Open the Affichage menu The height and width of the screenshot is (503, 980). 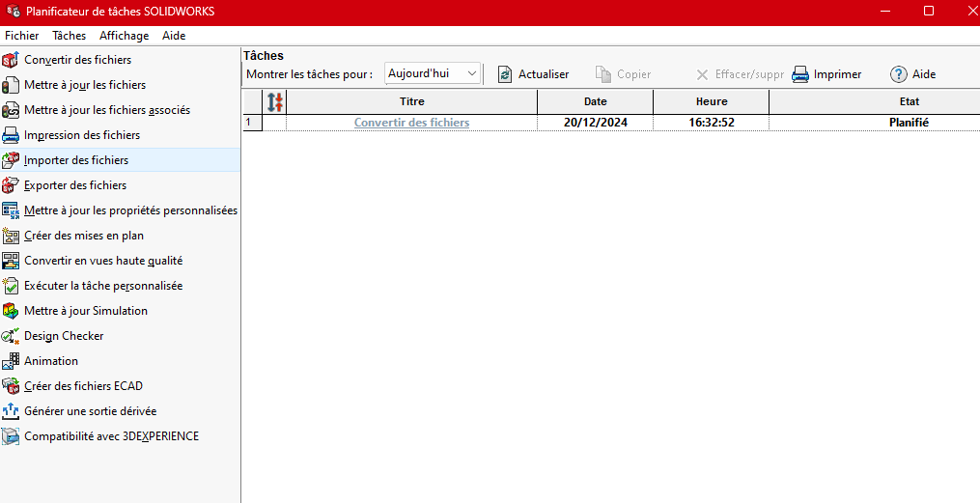tap(125, 36)
